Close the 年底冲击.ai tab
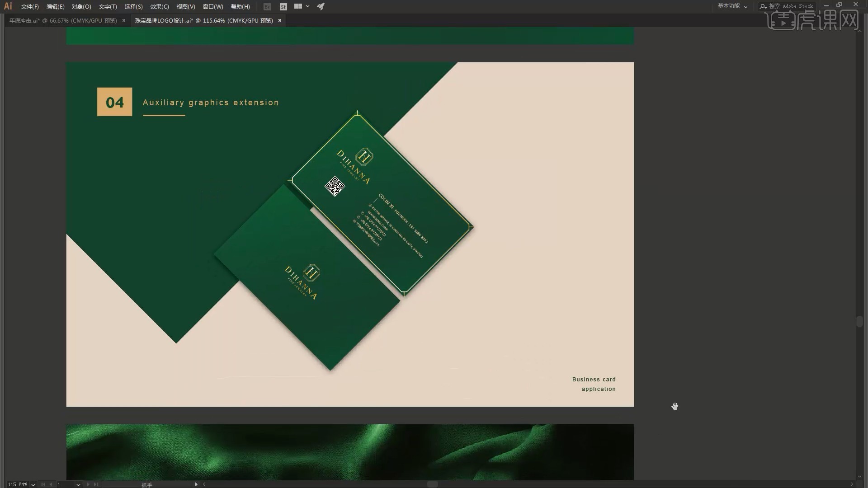The width and height of the screenshot is (868, 488). click(124, 21)
